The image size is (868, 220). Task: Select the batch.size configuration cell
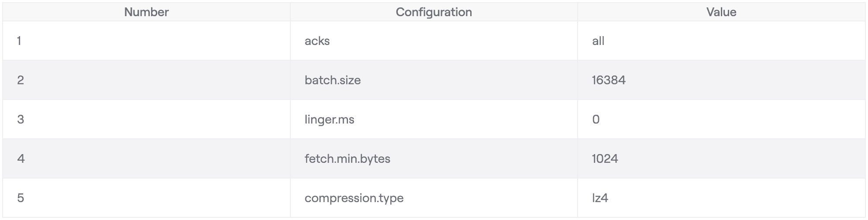333,80
